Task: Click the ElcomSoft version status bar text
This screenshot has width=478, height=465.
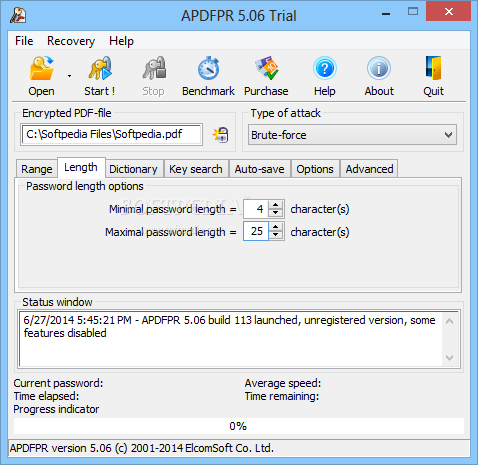Action: [x=142, y=448]
